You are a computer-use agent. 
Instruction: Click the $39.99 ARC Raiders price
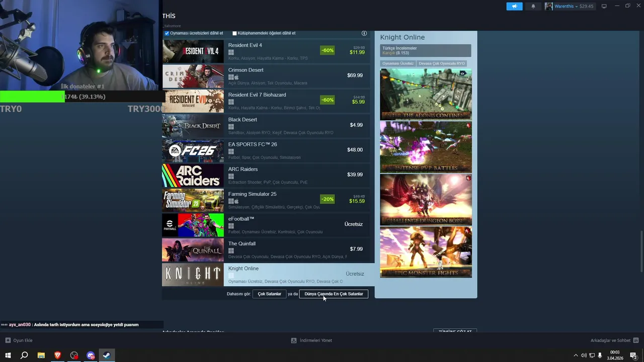click(x=355, y=174)
